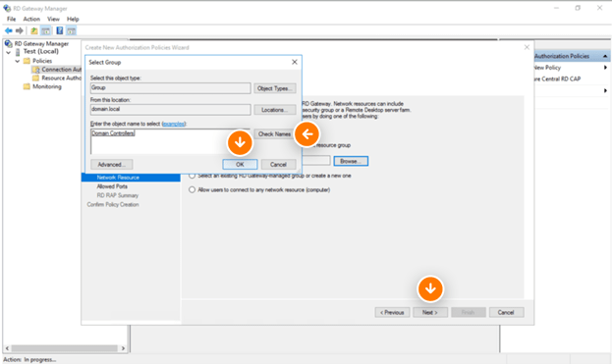Click the Check Names button

(275, 134)
